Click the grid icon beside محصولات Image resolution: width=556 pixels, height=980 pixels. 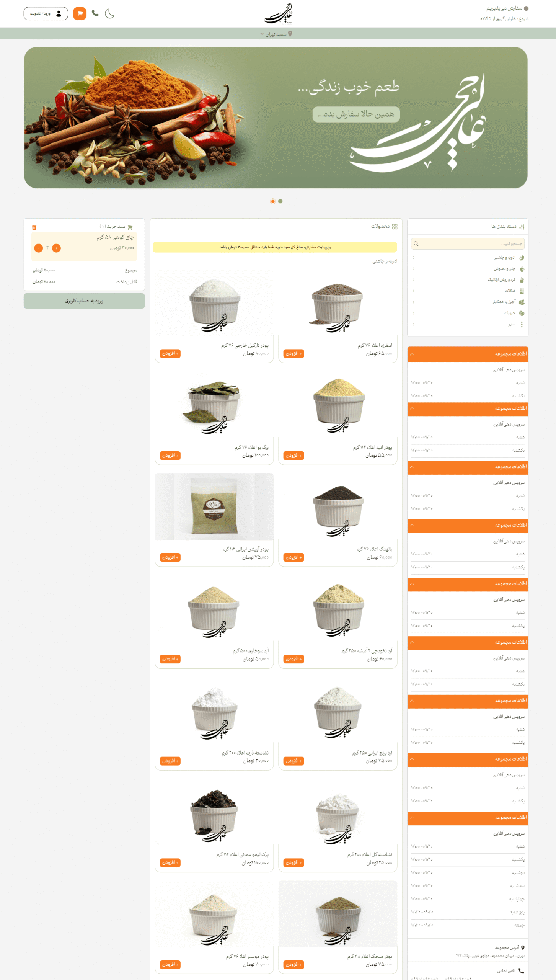pyautogui.click(x=395, y=227)
